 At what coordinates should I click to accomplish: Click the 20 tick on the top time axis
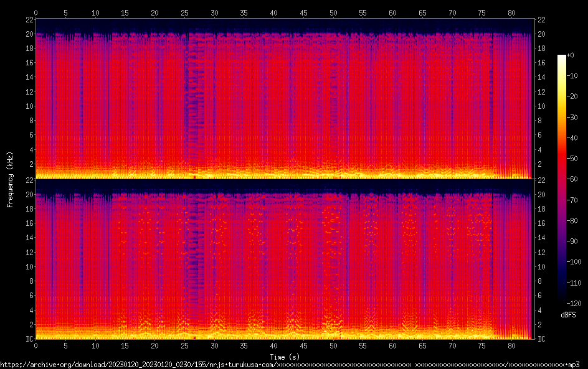pos(154,12)
